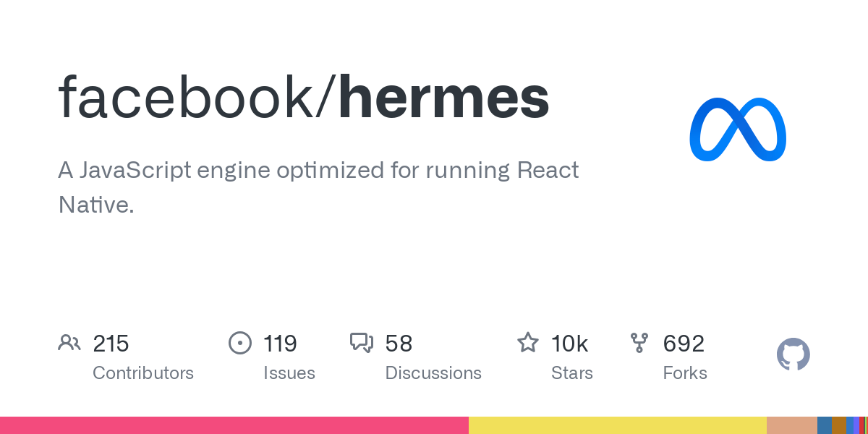
Task: Click the yellow language bar segment
Action: (618, 425)
